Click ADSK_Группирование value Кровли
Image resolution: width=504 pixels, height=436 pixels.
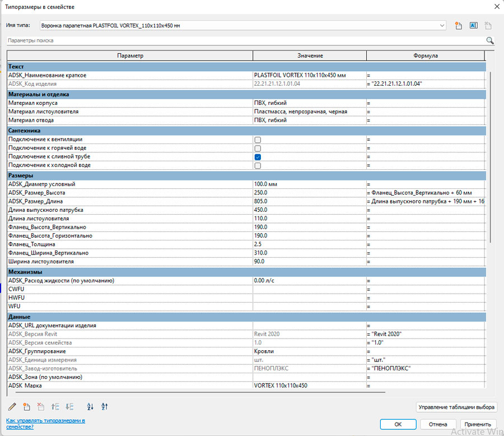pos(310,351)
